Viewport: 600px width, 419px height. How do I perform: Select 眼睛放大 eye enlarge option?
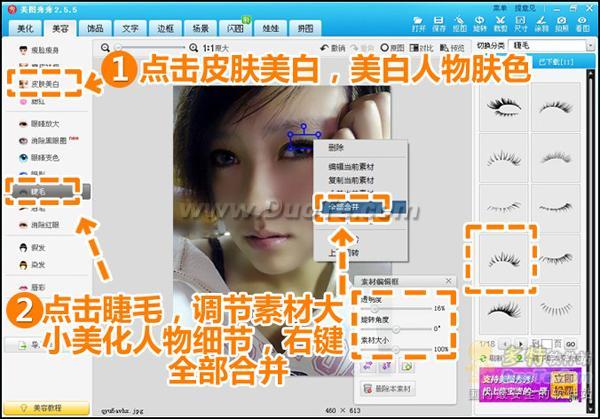[x=39, y=124]
